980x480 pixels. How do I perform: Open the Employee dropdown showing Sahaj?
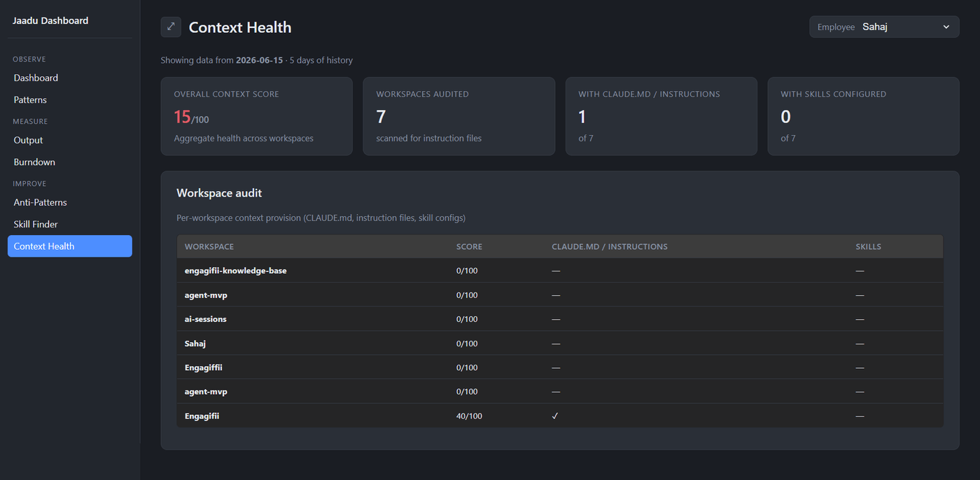click(x=884, y=27)
